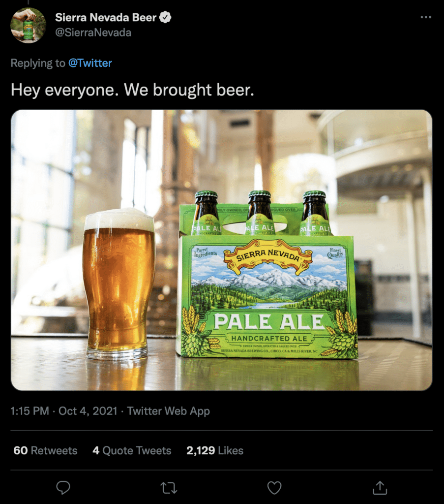Open the more options ellipsis menu
444x504 pixels.
pyautogui.click(x=426, y=17)
